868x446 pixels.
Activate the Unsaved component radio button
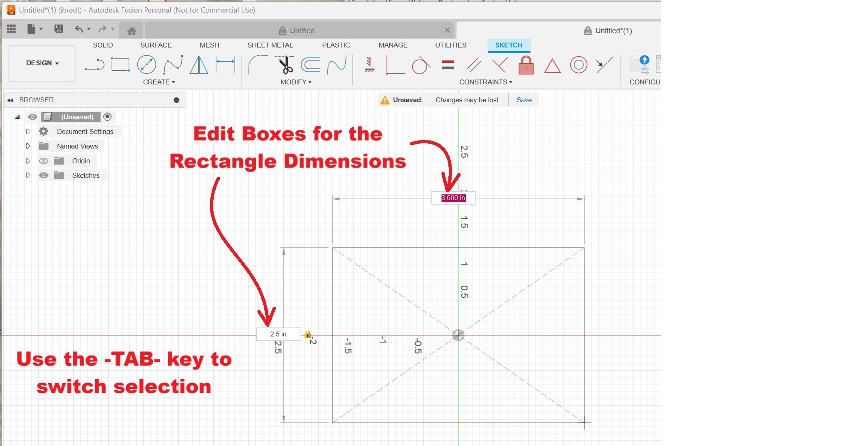[x=107, y=117]
